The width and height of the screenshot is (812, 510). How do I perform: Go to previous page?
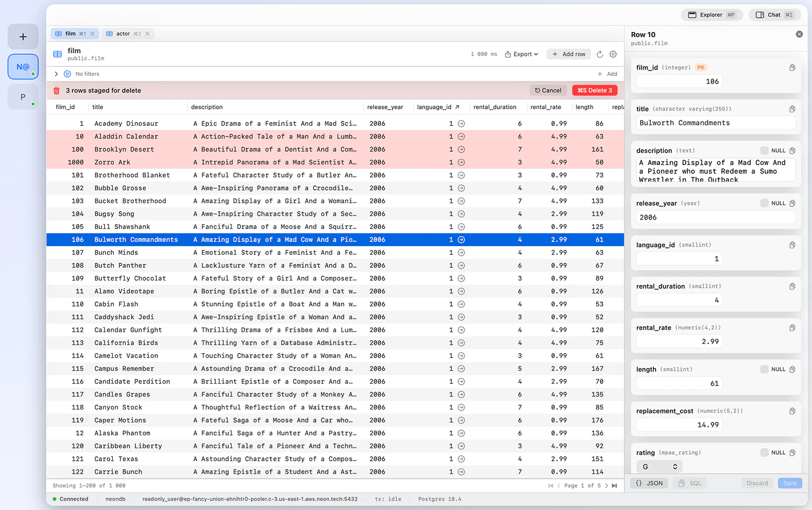click(x=559, y=485)
